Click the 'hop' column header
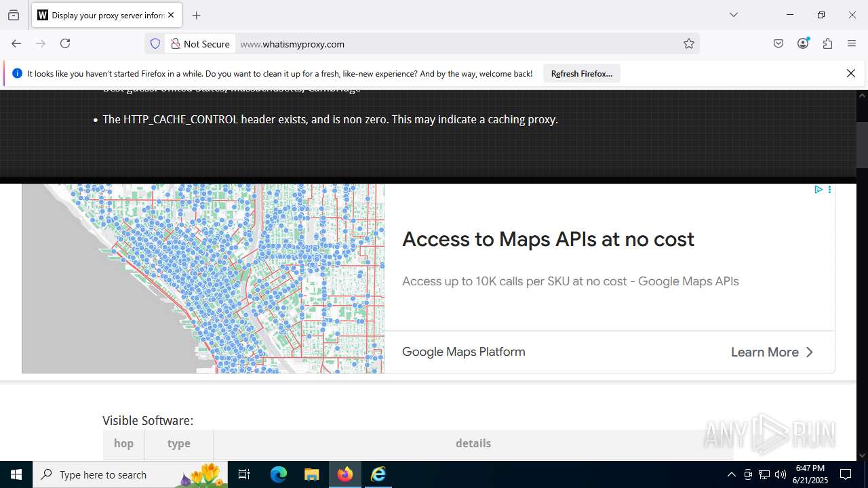 [123, 443]
